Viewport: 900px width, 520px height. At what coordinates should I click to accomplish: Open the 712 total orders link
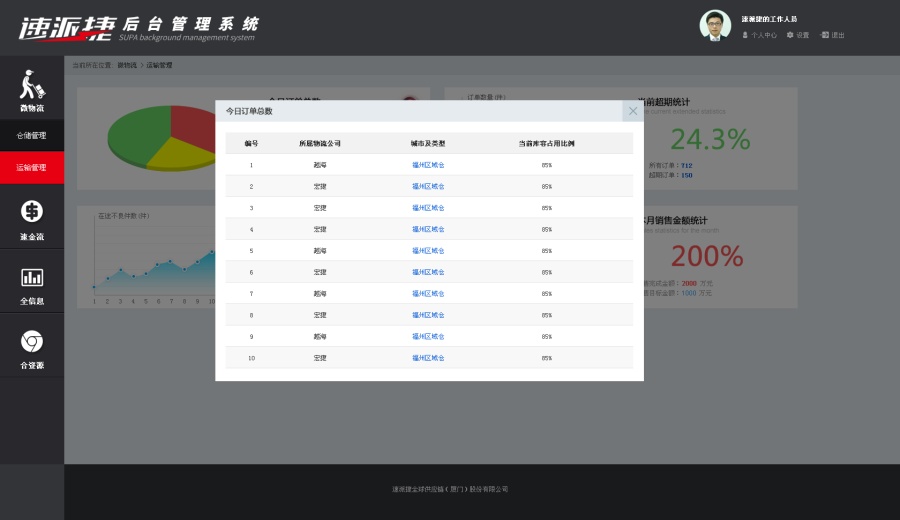coord(686,165)
